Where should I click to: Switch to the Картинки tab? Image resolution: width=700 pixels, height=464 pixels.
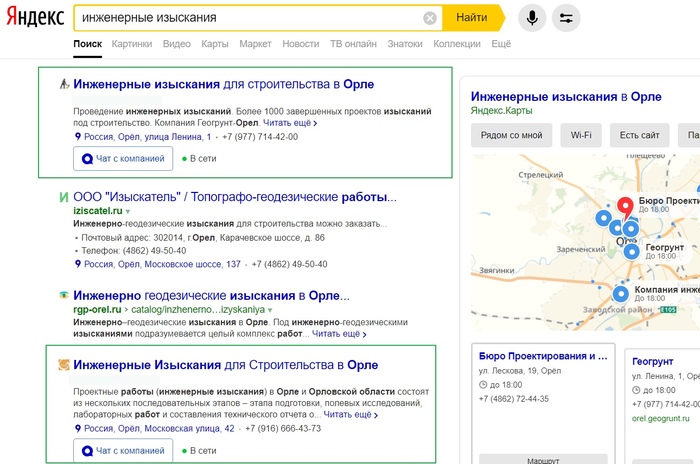tap(132, 44)
